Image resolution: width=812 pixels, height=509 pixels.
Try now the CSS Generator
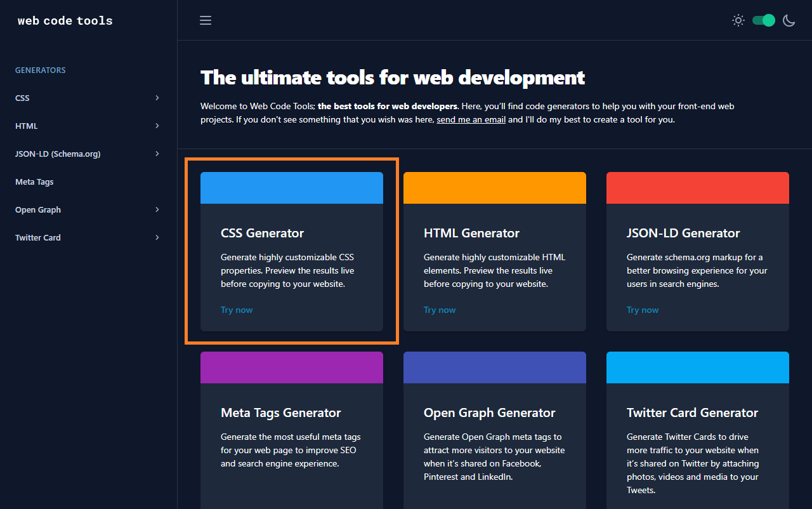pyautogui.click(x=237, y=310)
